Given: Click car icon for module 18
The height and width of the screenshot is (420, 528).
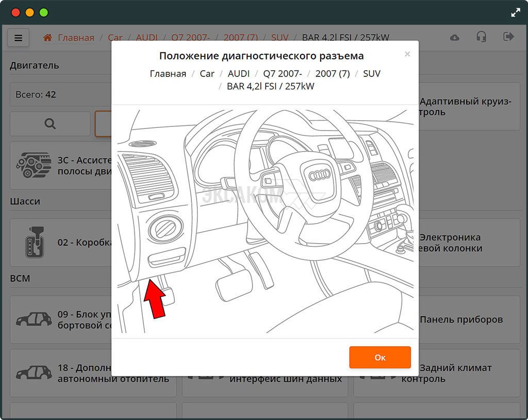Looking at the screenshot, I should click(x=34, y=373).
